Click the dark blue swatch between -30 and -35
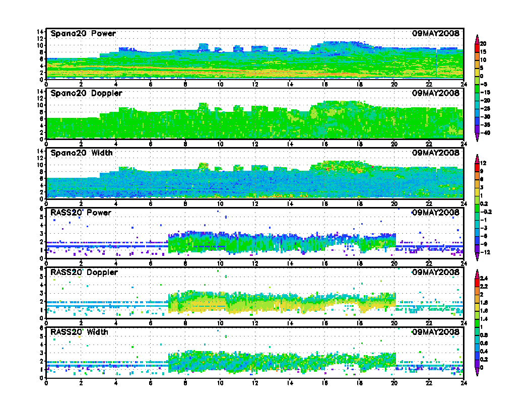Screen dimensions: 532x411 [x=477, y=121]
